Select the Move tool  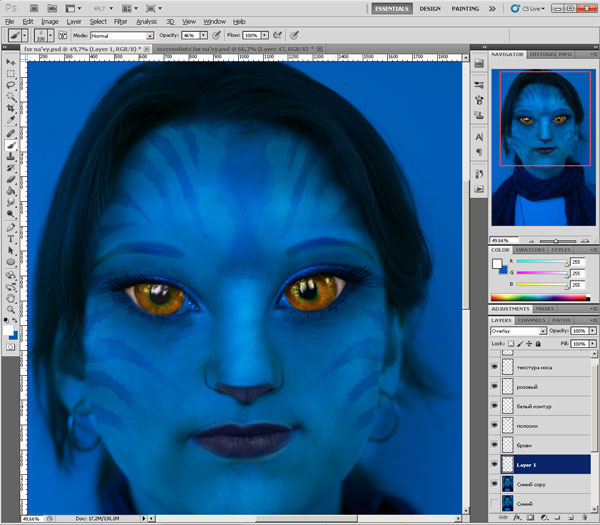coord(10,60)
